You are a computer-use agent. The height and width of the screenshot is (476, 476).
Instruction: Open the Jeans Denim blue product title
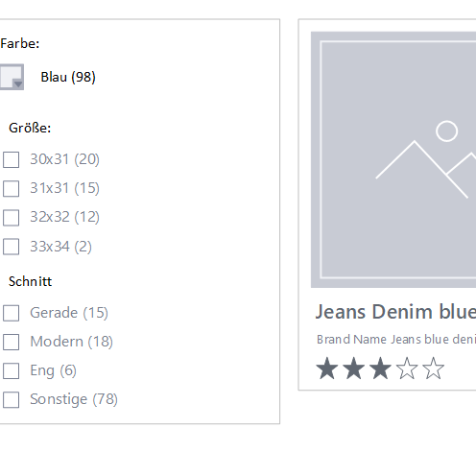pos(395,312)
